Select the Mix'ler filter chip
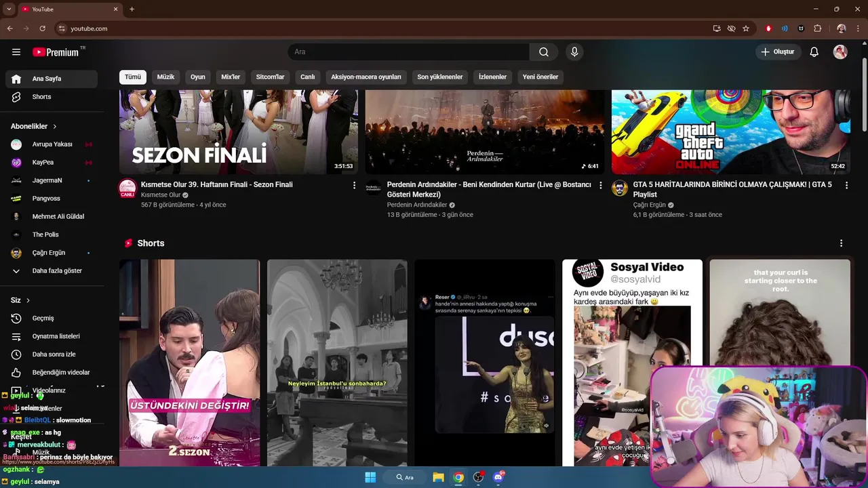 231,77
